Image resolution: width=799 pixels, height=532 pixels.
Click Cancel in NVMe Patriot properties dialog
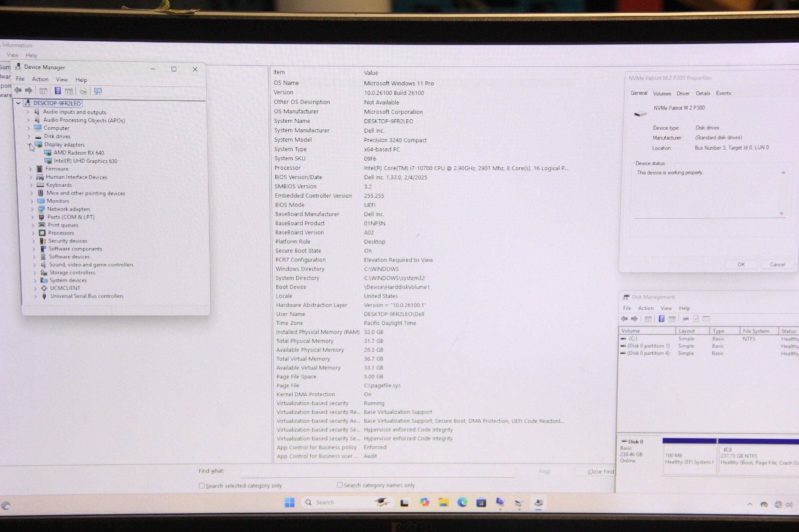click(778, 265)
